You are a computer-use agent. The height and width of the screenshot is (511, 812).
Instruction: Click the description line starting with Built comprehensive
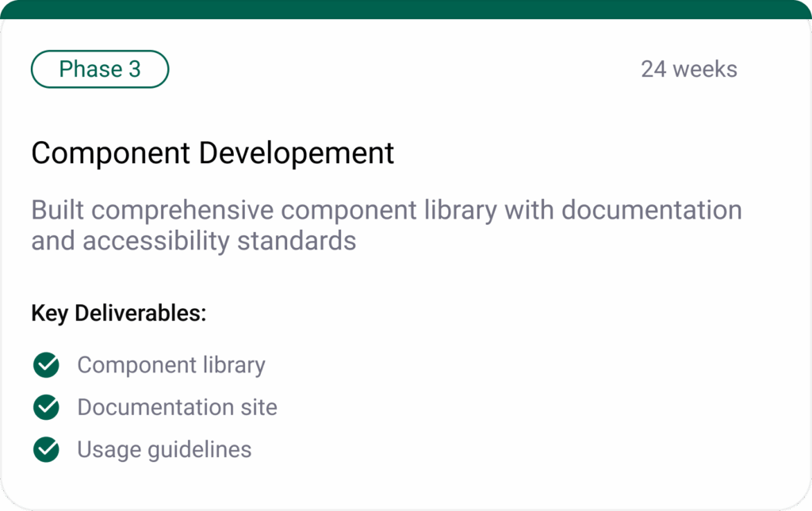coord(386,211)
